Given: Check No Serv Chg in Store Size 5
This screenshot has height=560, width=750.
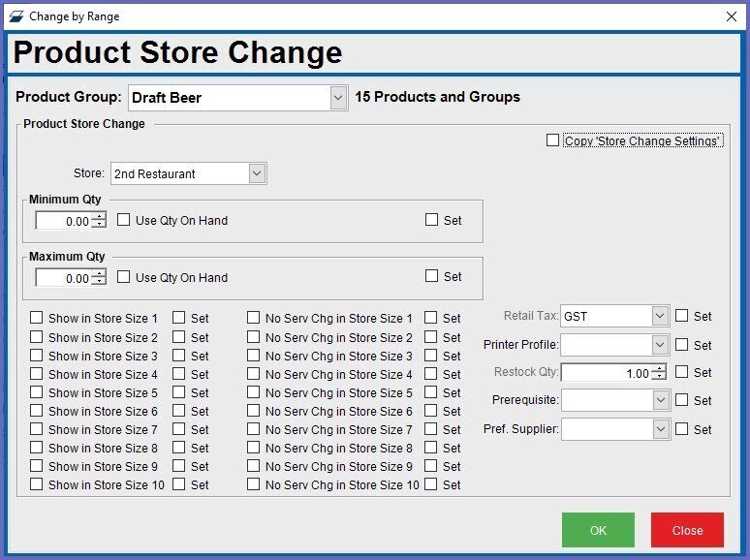Looking at the screenshot, I should (254, 392).
